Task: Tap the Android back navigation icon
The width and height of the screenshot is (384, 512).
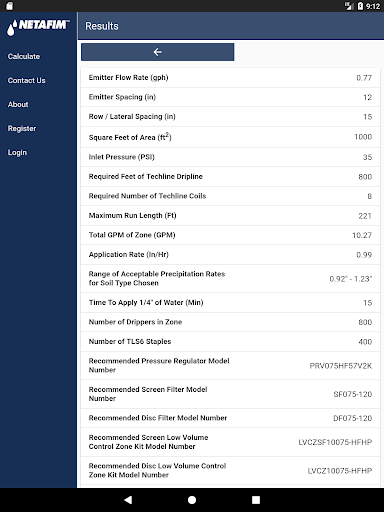Action: tap(128, 500)
